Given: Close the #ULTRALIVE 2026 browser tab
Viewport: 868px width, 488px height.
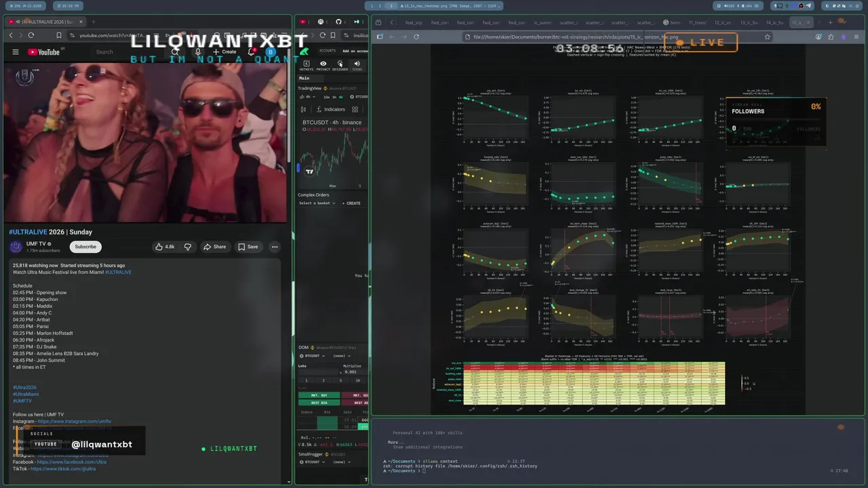Looking at the screenshot, I should 81,22.
